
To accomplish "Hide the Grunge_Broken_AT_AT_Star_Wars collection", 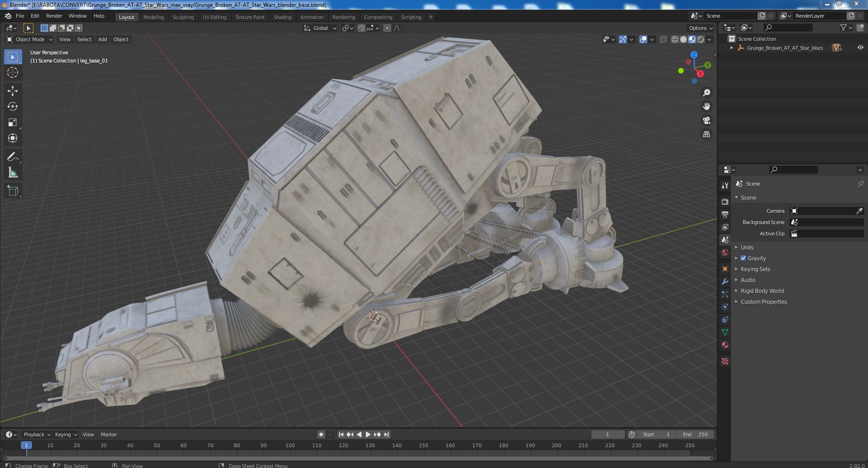I will point(860,48).
